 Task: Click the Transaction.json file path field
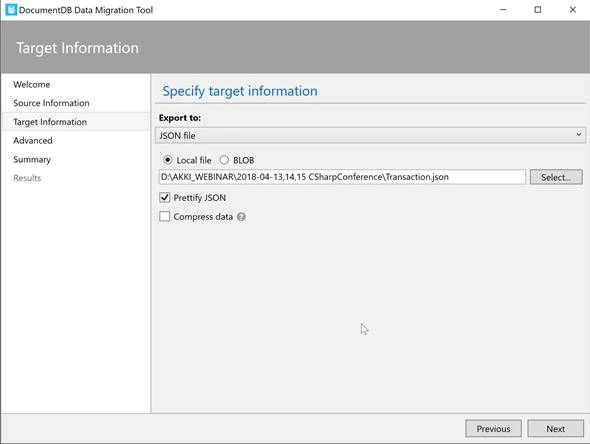pyautogui.click(x=342, y=177)
